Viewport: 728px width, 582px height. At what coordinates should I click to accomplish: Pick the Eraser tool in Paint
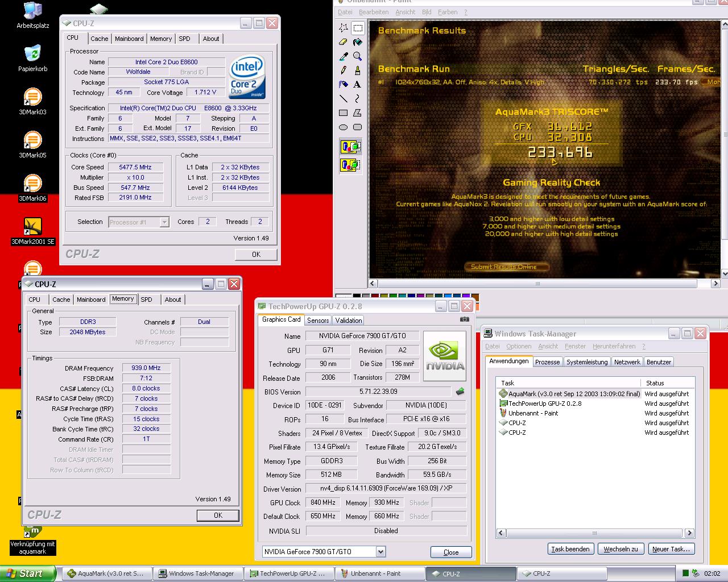[344, 41]
